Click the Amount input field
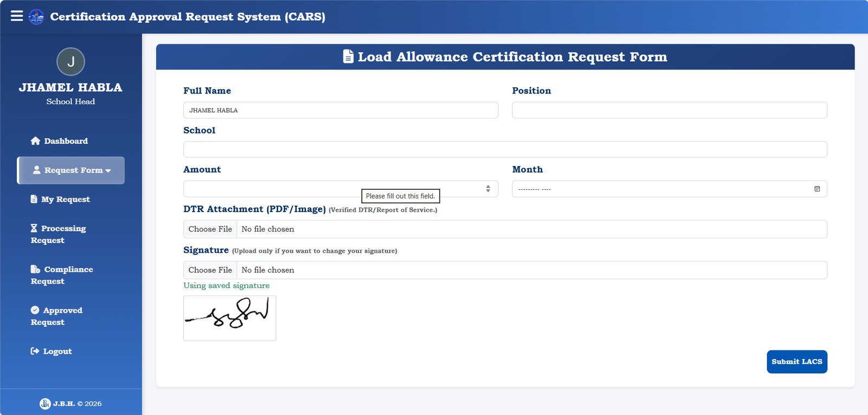The height and width of the screenshot is (415, 868). pyautogui.click(x=341, y=189)
